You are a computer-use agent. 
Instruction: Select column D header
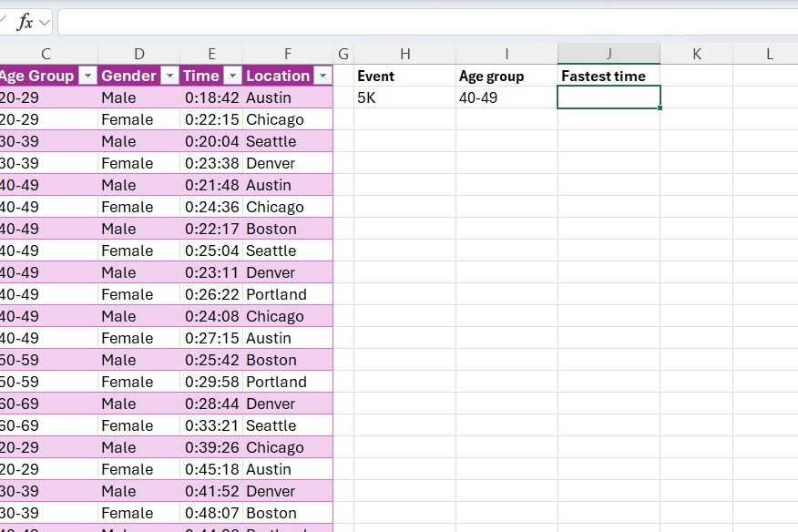(x=139, y=54)
